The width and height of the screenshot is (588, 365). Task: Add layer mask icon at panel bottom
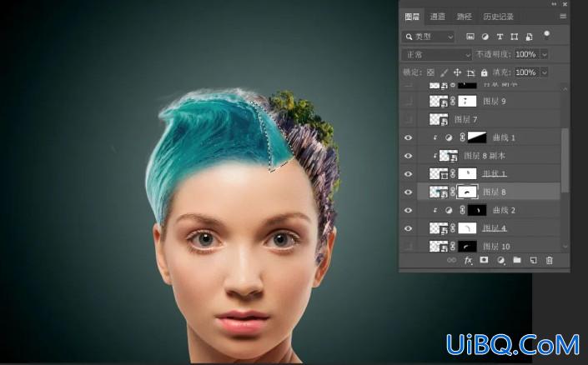[x=484, y=260]
